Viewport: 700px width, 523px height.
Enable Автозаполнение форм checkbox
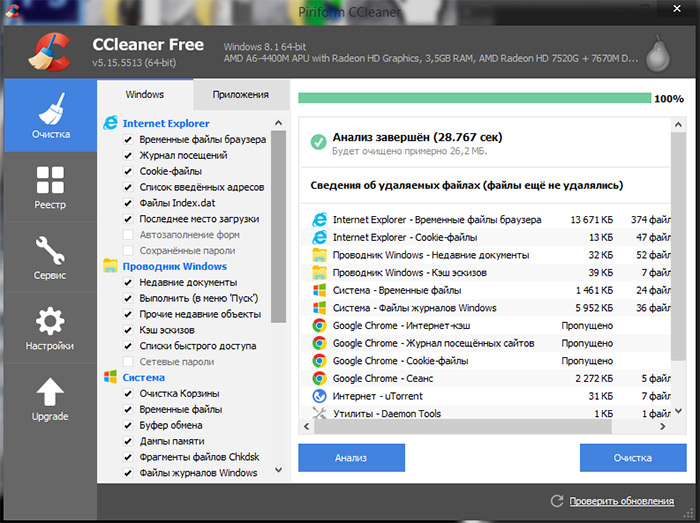(128, 234)
